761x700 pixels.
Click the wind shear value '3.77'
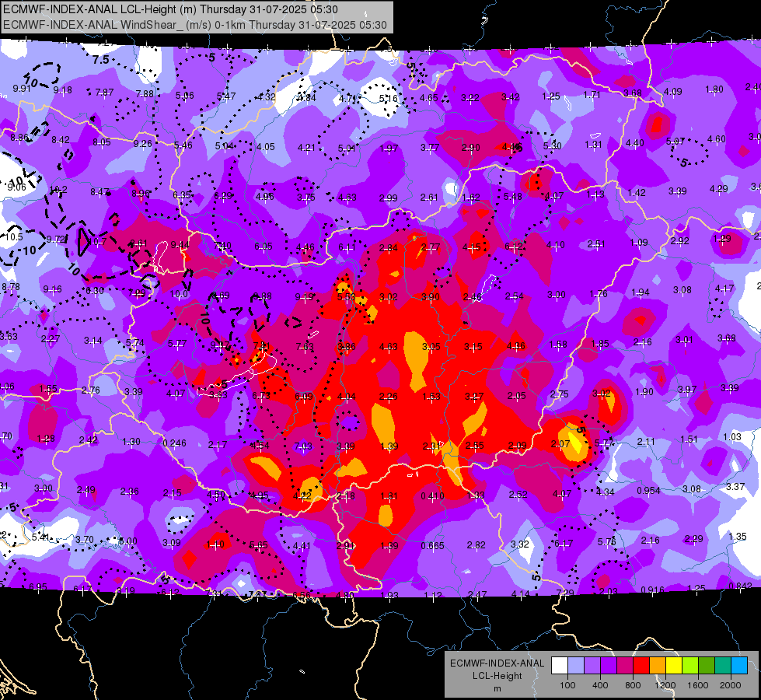coord(430,147)
